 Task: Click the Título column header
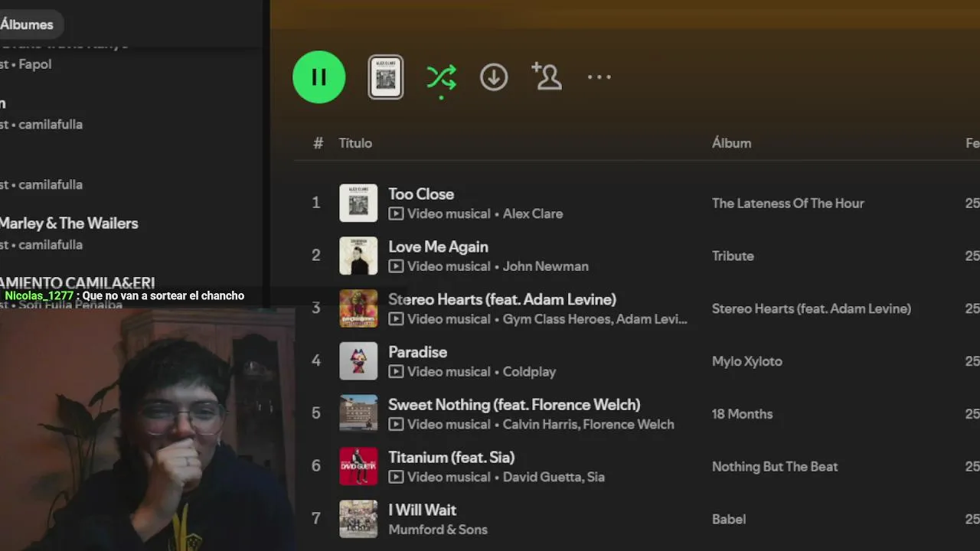(355, 143)
